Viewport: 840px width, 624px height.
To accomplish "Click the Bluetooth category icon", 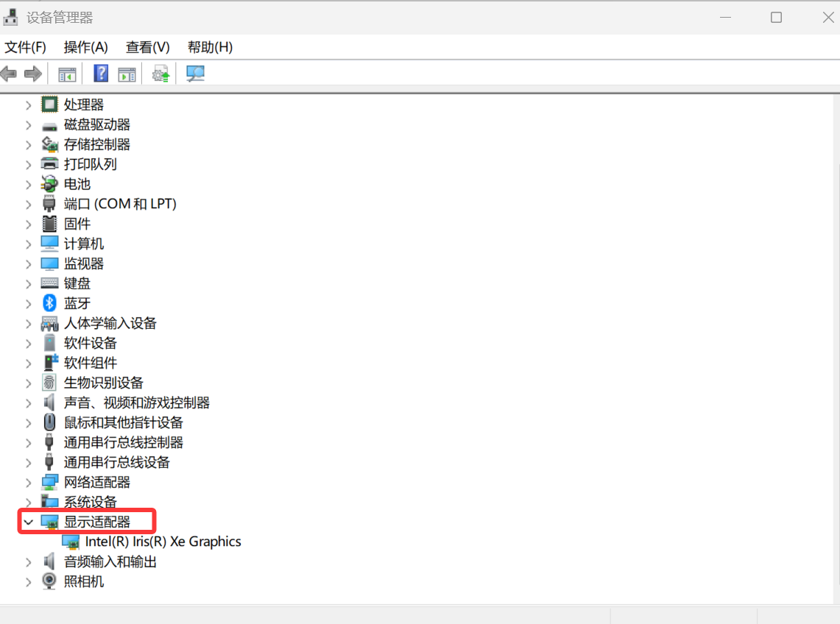I will pos(49,302).
